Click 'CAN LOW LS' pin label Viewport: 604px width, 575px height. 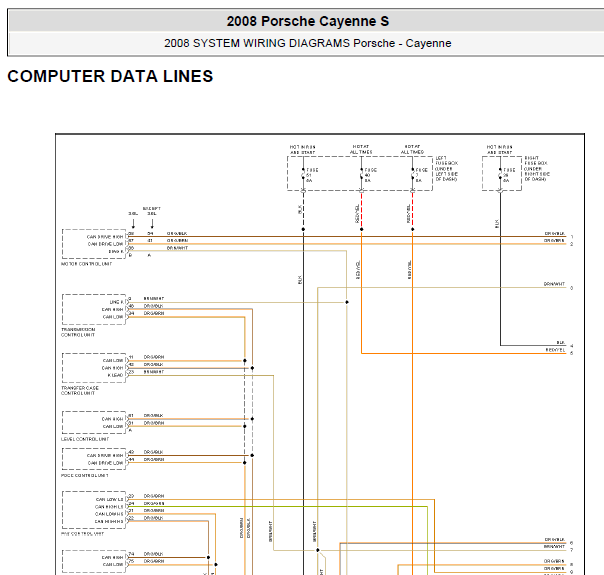[x=110, y=500]
